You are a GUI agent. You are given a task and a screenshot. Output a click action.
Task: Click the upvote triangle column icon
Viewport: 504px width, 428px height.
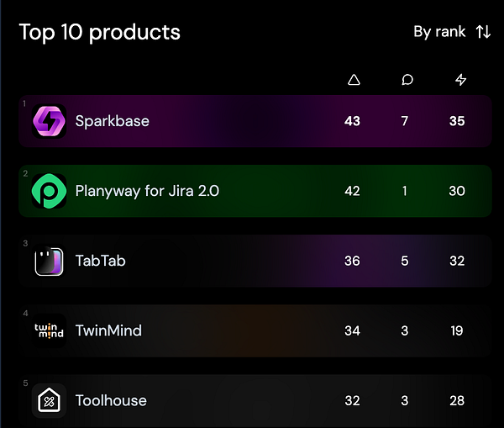(354, 80)
